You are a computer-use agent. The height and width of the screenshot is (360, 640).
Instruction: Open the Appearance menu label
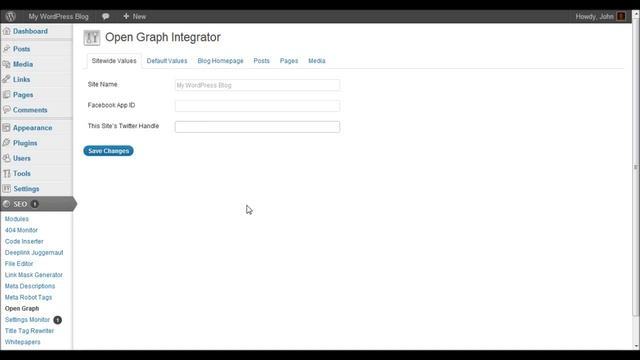[33, 128]
